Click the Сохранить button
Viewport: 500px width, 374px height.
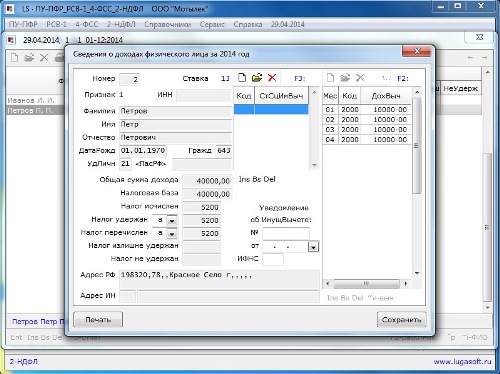pos(401,319)
